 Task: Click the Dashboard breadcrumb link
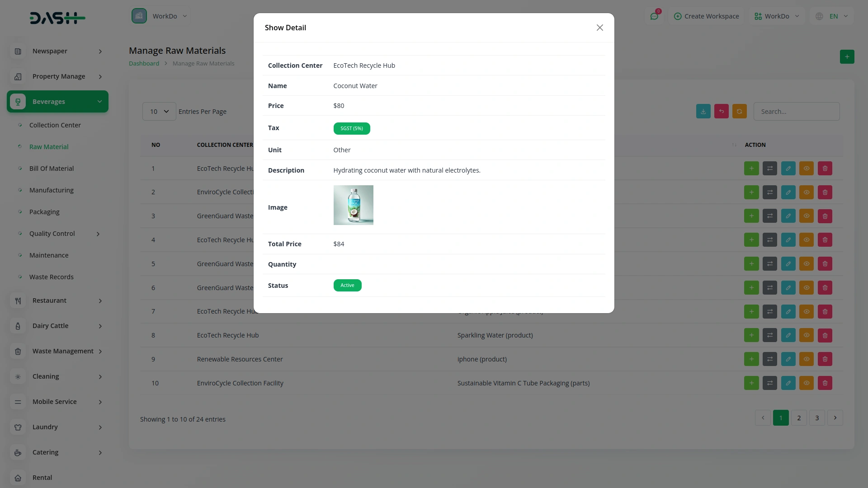tap(144, 63)
